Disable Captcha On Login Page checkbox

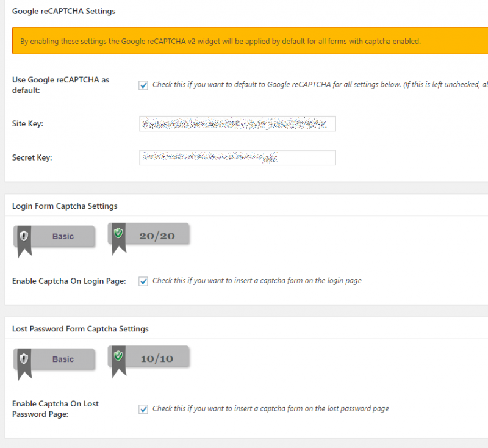point(143,281)
